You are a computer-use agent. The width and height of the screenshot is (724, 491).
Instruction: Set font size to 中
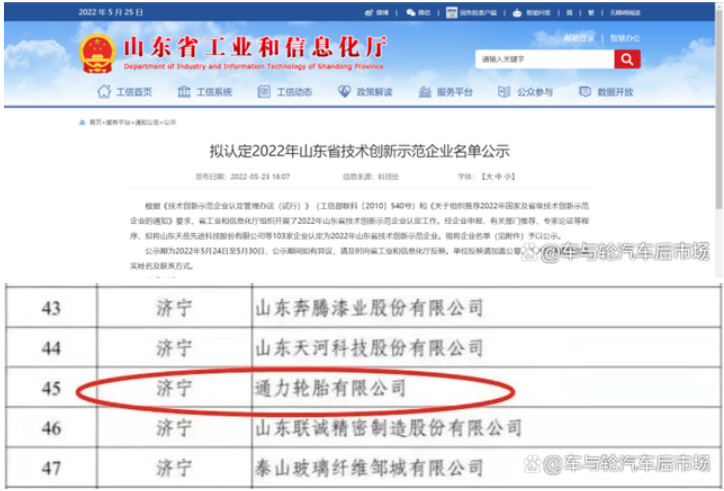point(499,176)
